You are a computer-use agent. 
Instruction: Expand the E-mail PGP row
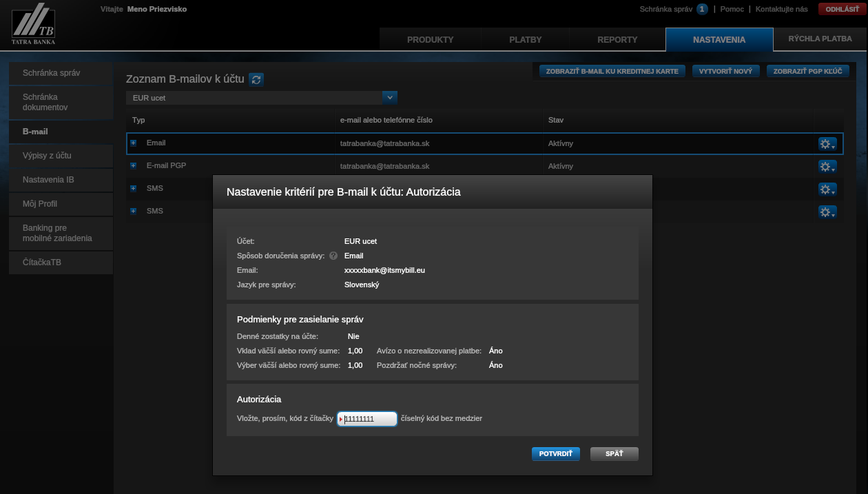(134, 166)
